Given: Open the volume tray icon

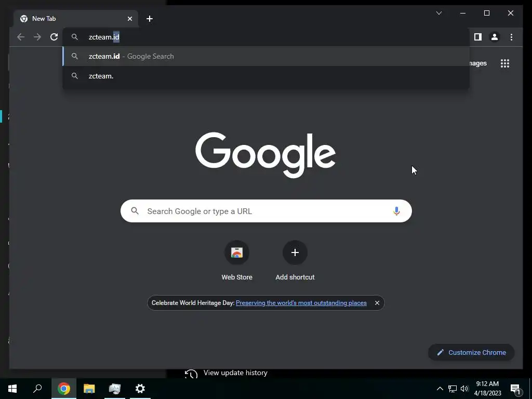Looking at the screenshot, I should (464, 389).
